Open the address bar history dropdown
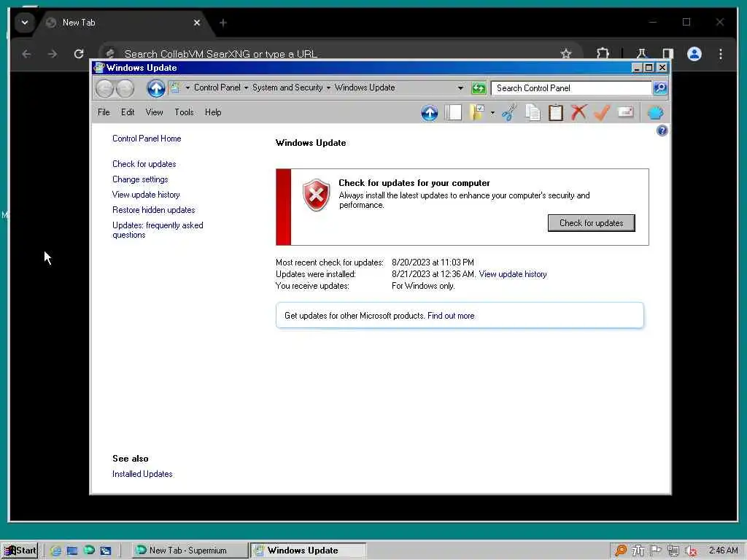The height and width of the screenshot is (560, 747). [460, 88]
